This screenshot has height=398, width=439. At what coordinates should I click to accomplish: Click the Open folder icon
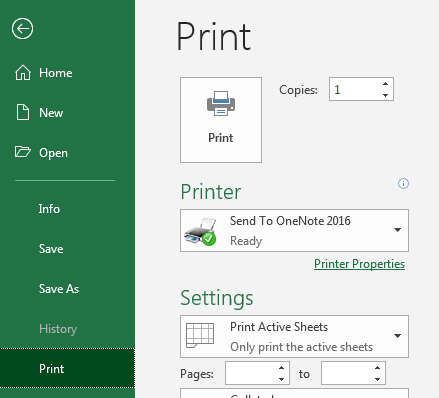pyautogui.click(x=23, y=152)
